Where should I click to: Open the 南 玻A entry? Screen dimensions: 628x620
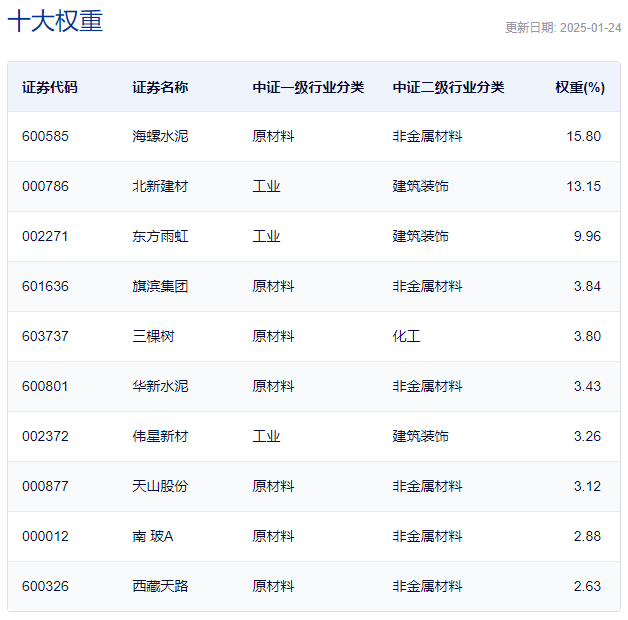[153, 536]
